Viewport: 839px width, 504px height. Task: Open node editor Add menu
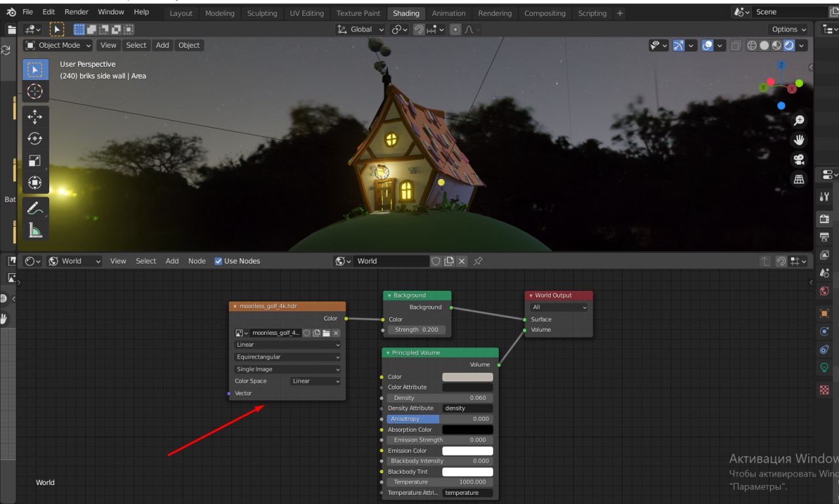[172, 261]
